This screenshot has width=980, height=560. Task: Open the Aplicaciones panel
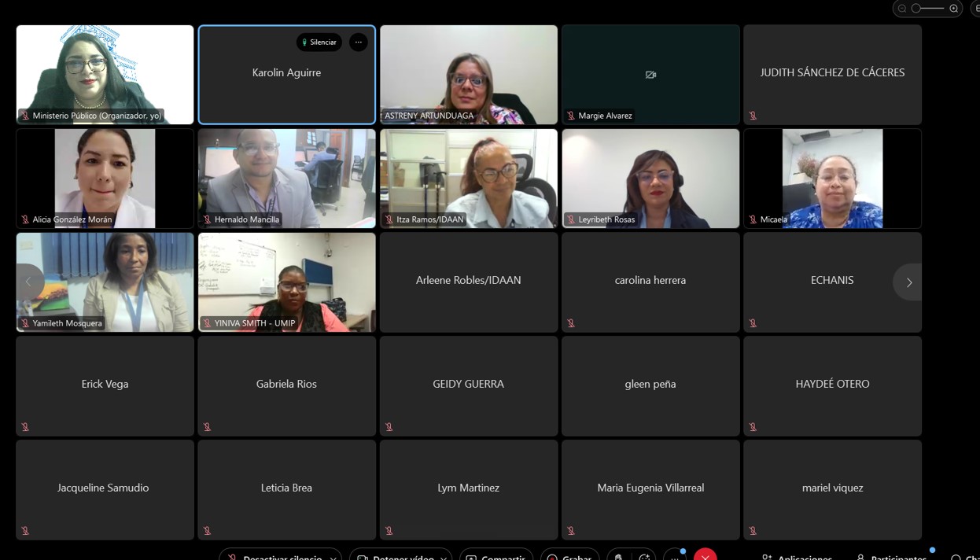[797, 557]
